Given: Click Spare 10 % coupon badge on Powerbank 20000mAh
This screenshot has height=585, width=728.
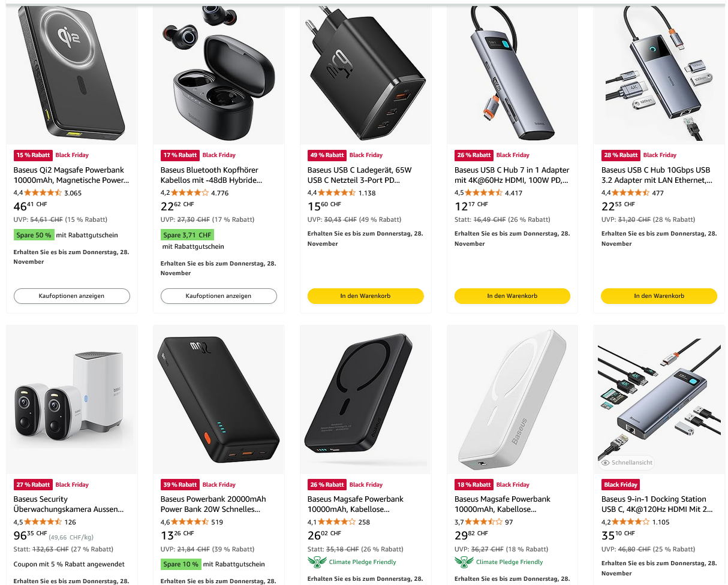Looking at the screenshot, I should (181, 564).
